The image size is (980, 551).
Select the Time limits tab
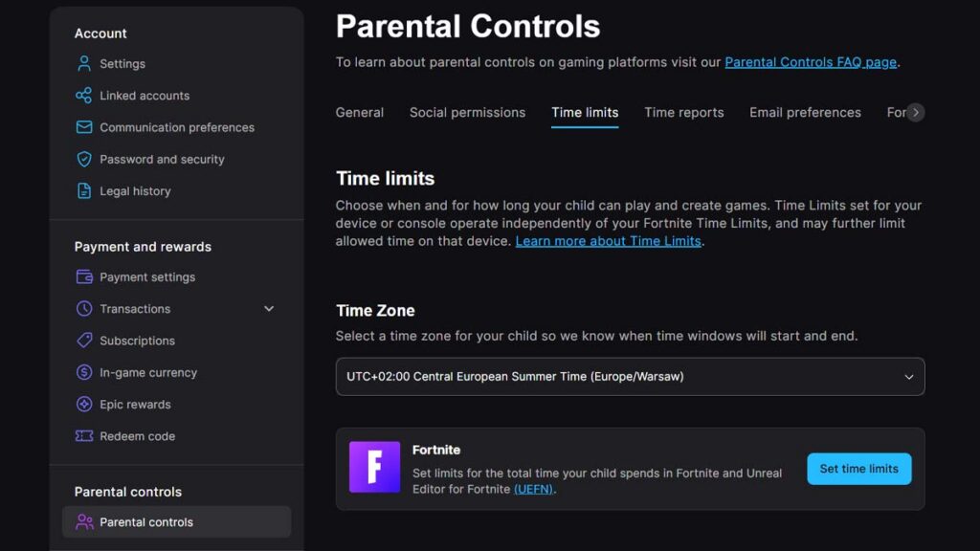[585, 113]
